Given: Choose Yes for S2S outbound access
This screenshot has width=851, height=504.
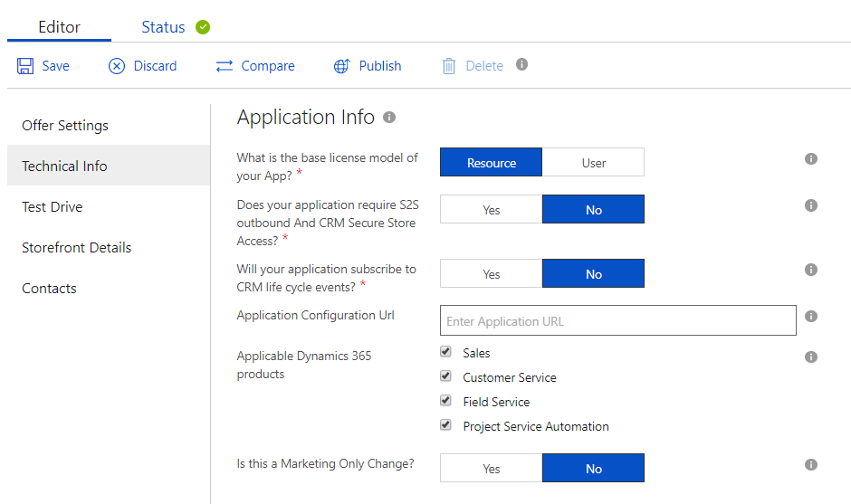Looking at the screenshot, I should click(491, 210).
